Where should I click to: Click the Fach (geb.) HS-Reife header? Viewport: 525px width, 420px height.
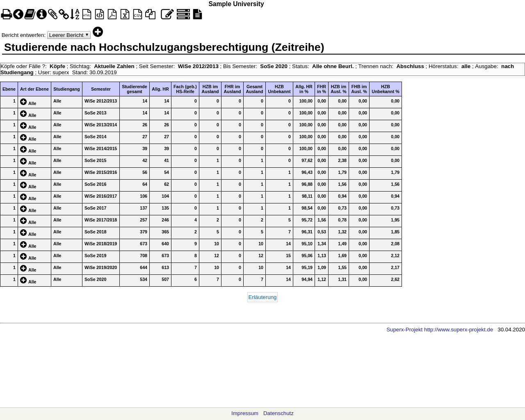[x=185, y=89]
